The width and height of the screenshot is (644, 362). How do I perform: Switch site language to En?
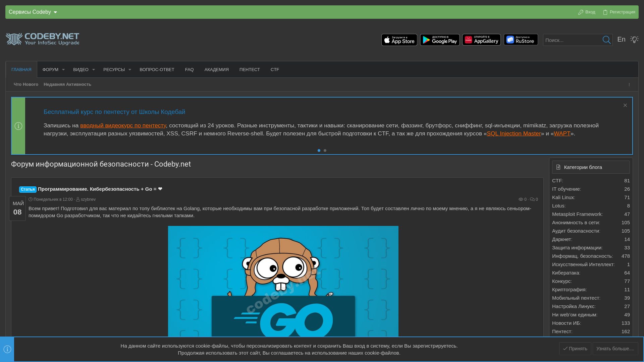(621, 40)
